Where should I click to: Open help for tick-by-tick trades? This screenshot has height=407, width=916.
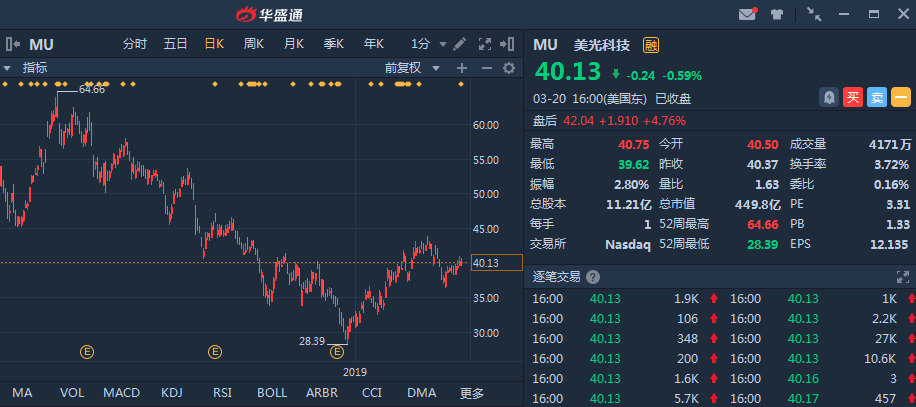point(592,277)
